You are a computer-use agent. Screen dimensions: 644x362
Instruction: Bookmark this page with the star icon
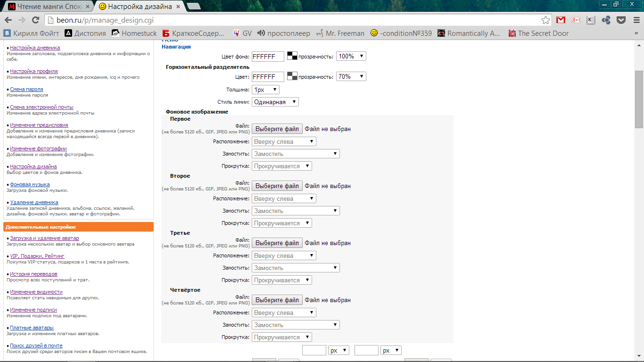545,20
